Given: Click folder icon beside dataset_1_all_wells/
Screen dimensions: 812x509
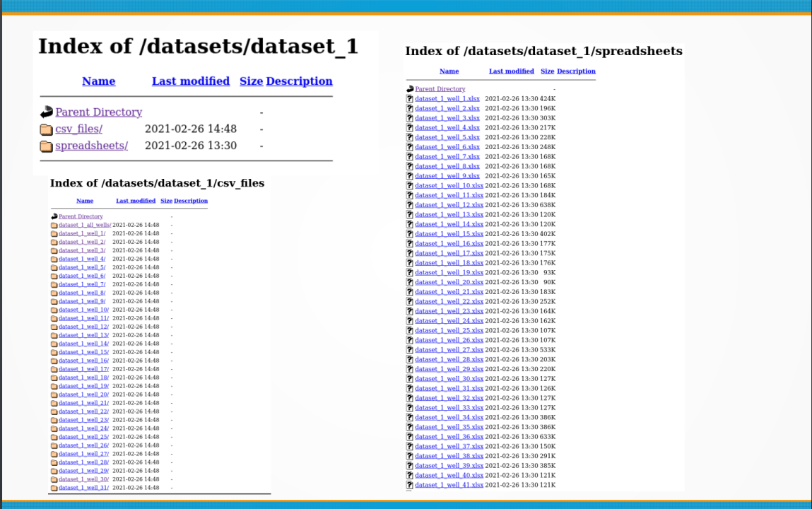Looking at the screenshot, I should [54, 225].
